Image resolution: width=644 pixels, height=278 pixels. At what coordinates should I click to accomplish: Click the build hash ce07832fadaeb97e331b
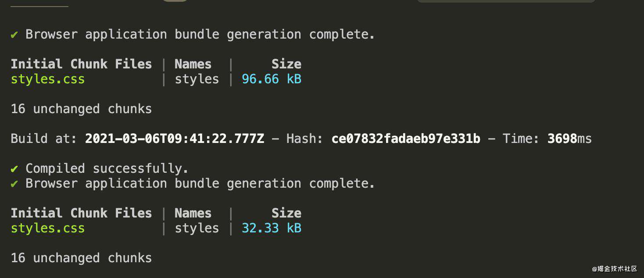click(x=406, y=139)
